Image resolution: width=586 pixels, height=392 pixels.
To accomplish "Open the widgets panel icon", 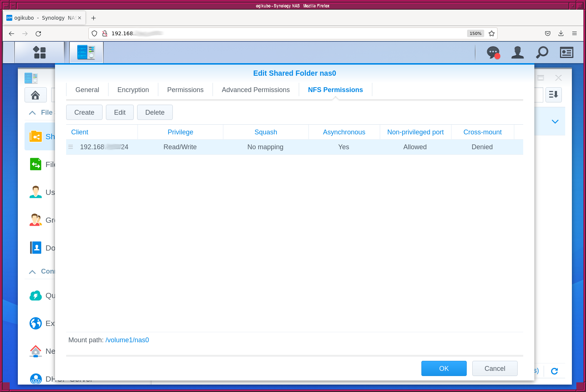I will coord(566,52).
